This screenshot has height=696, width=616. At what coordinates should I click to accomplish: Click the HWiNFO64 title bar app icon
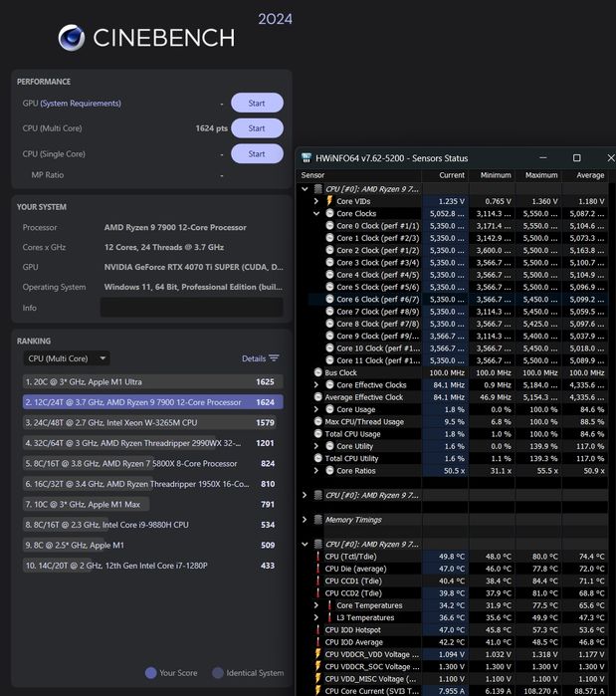click(x=307, y=158)
